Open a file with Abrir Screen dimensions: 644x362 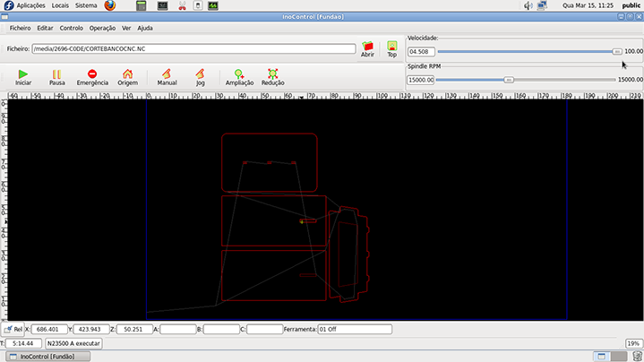point(367,49)
